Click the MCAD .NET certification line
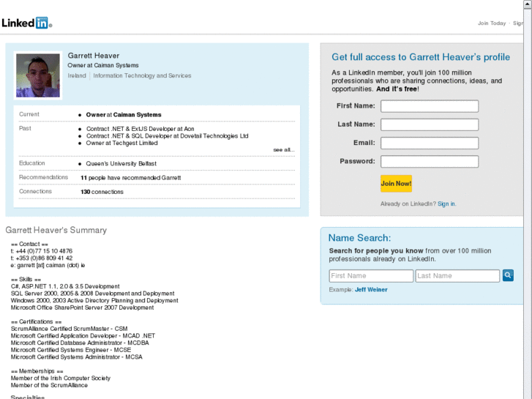 pos(83,336)
